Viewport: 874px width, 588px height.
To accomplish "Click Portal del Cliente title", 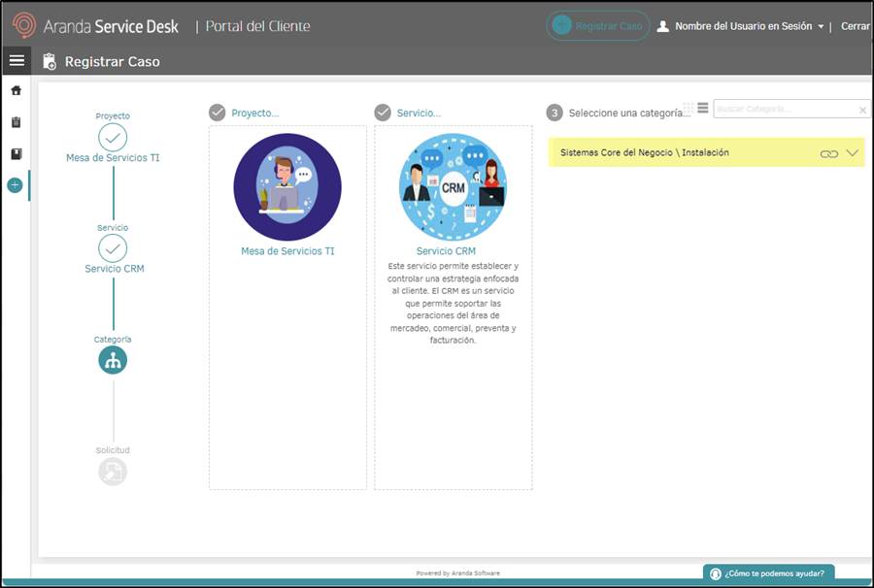I will click(x=257, y=26).
